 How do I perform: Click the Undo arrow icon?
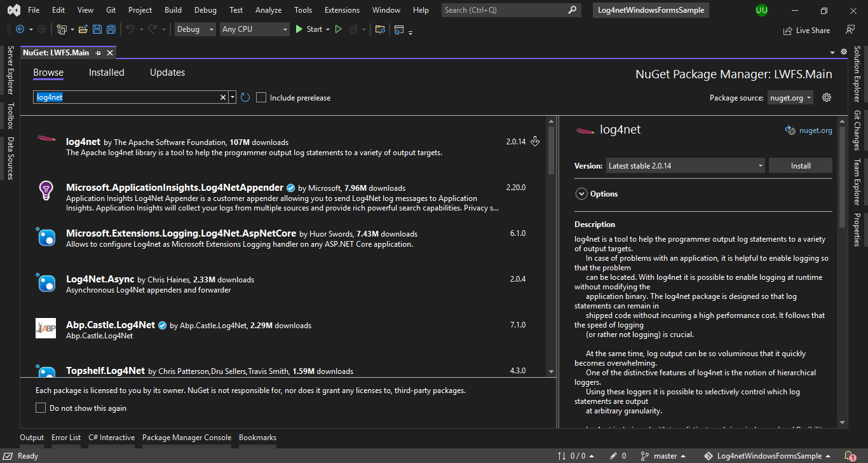tap(130, 29)
